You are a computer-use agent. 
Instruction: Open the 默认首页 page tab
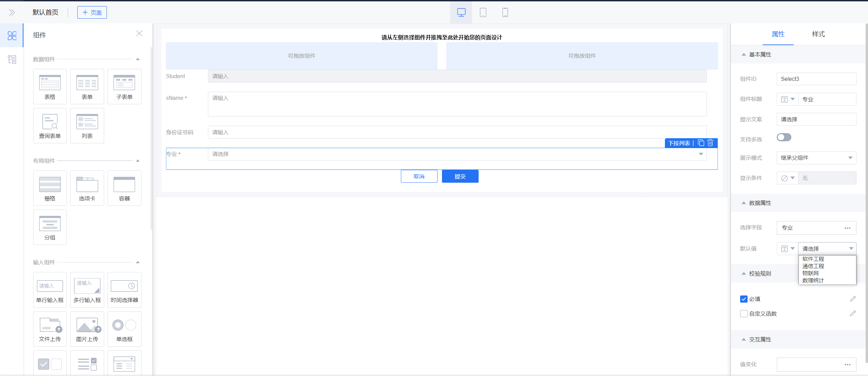click(45, 13)
